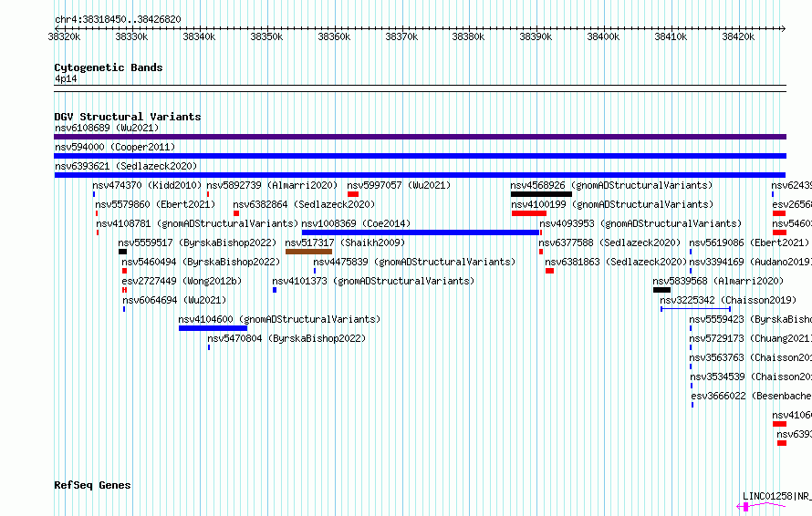Screen dimensions: 812x516
Task: Click the esv3666022 Besenbacher variant label
Action: pyautogui.click(x=752, y=396)
